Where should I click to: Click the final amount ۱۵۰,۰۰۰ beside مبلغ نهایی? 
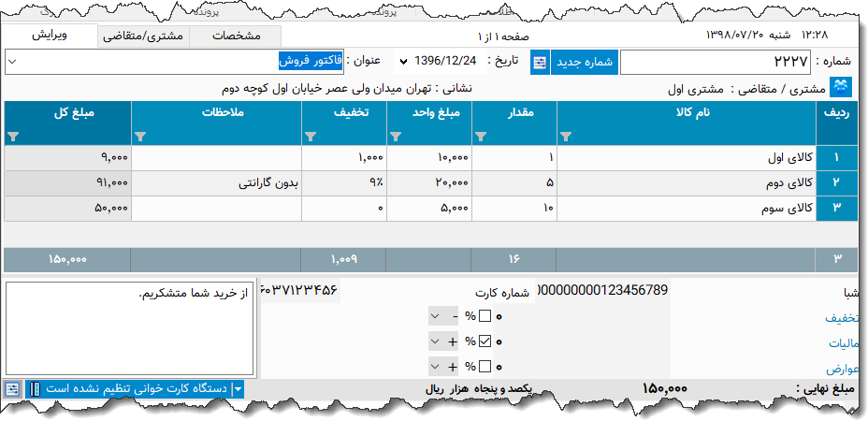tap(664, 389)
